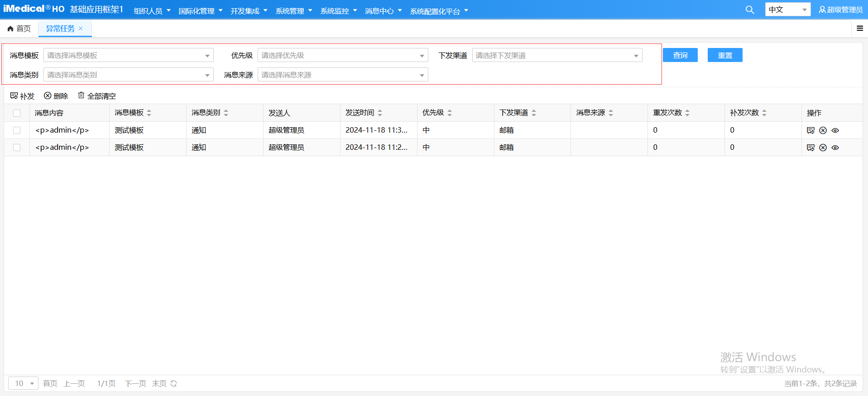View details with second row eye icon
The width and height of the screenshot is (868, 396).
835,148
